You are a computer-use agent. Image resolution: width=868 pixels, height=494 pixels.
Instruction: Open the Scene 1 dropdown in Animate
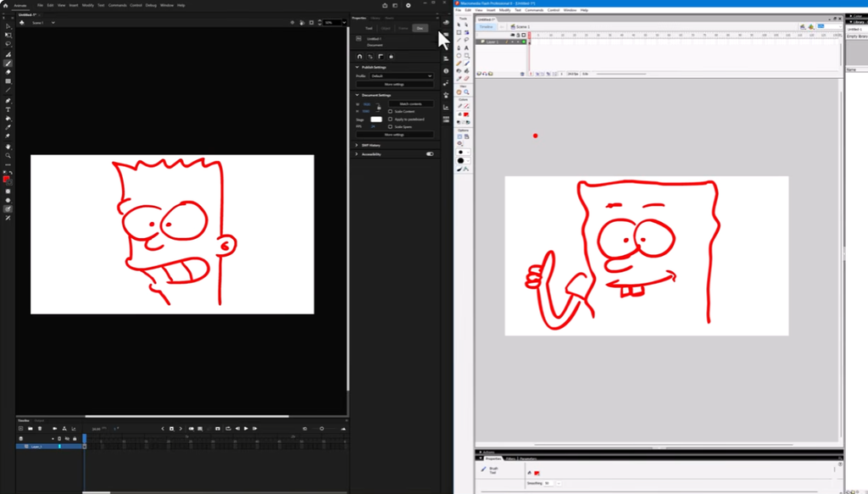[53, 23]
